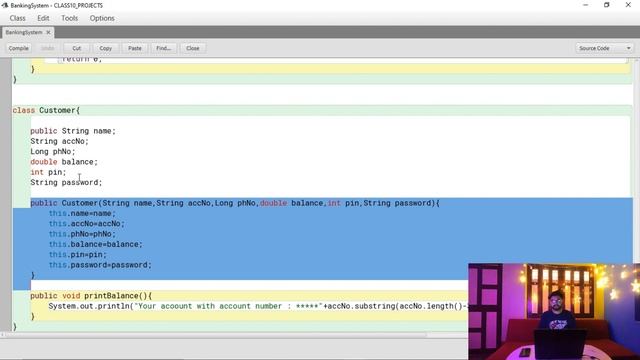Click the line 'double balance;'
This screenshot has width=640, height=360.
[x=64, y=162]
